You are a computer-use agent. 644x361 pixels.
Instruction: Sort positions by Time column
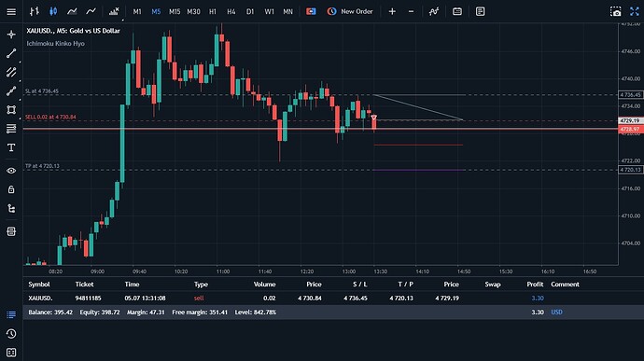tap(132, 285)
